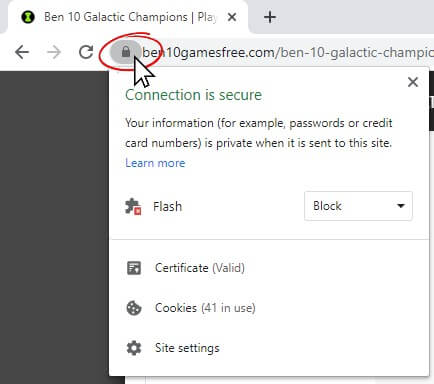Reload the page with refresh icon

pyautogui.click(x=86, y=52)
